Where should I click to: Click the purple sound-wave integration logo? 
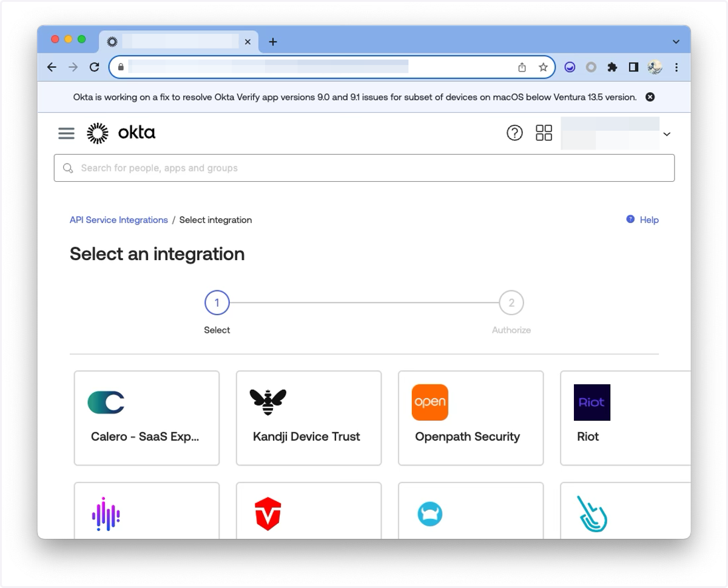click(106, 514)
